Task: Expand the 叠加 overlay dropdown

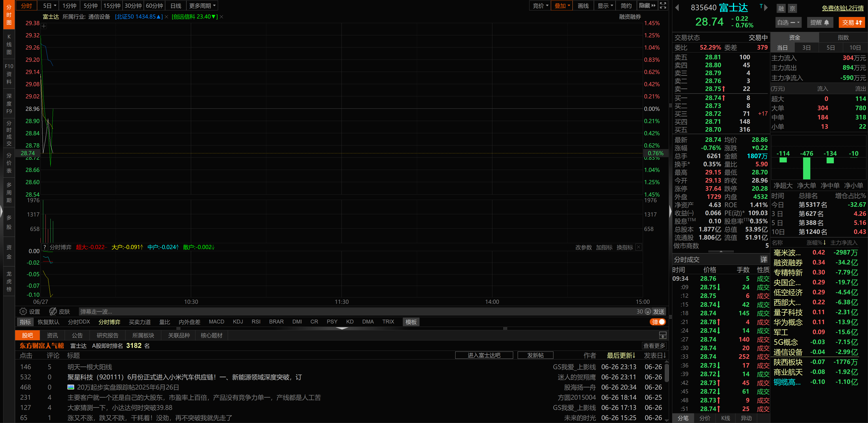Action: pos(562,6)
